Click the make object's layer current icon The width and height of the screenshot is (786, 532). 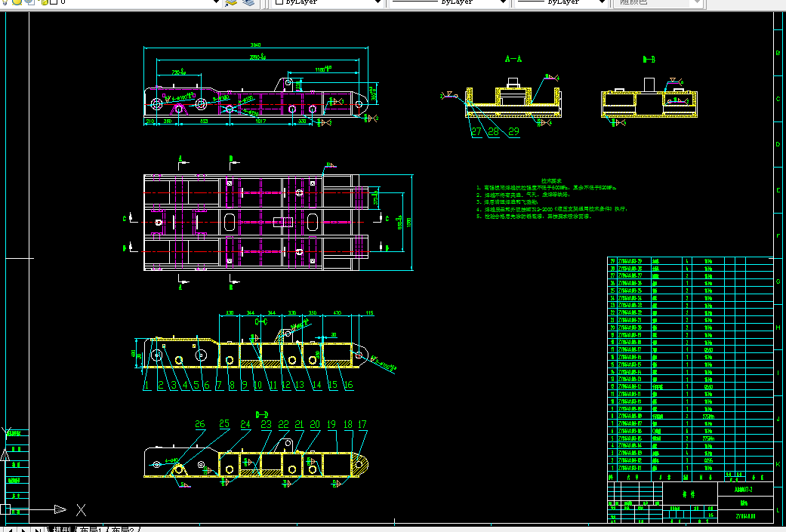230,2
